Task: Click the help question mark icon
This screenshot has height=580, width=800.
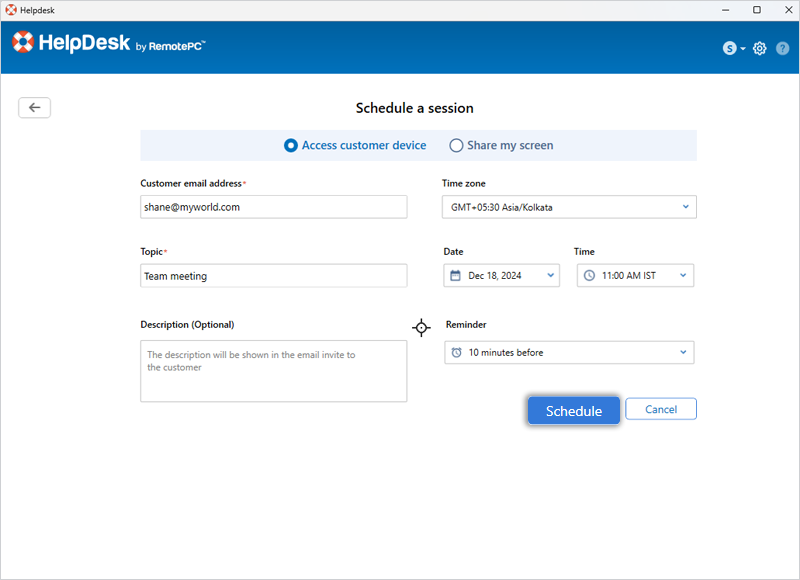Action: pos(782,48)
